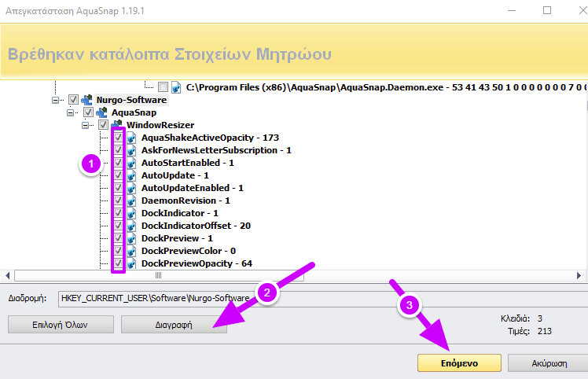Uncheck DockIndicatorOffset checkbox
This screenshot has width=588, height=379.
coord(118,226)
